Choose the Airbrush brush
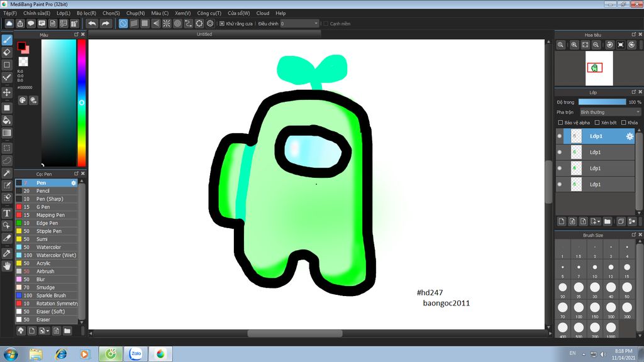 click(47, 271)
